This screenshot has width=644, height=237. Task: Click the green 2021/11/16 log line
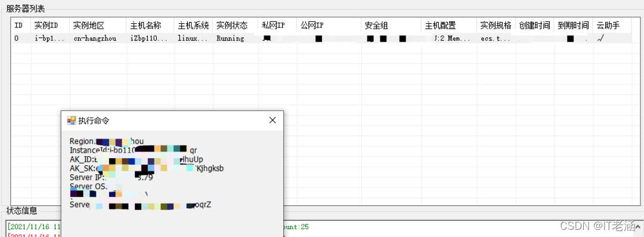[158, 227]
